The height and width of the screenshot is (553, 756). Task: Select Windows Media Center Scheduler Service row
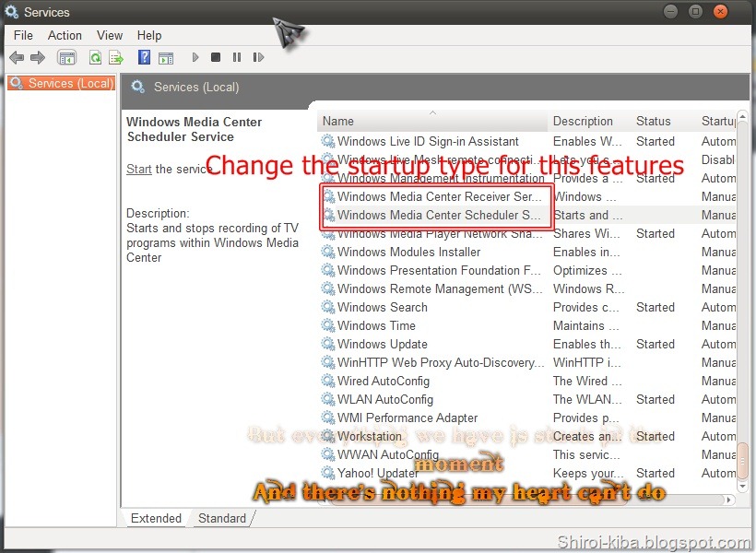[x=528, y=215]
